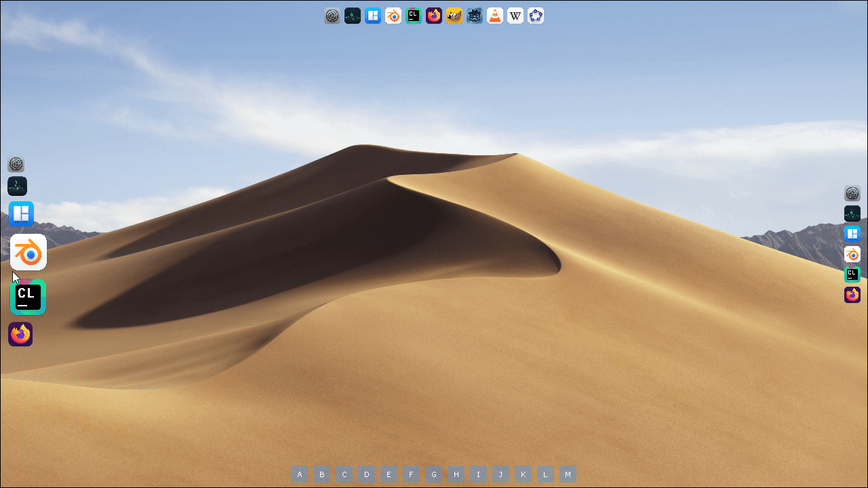Start VLC media player

[495, 16]
